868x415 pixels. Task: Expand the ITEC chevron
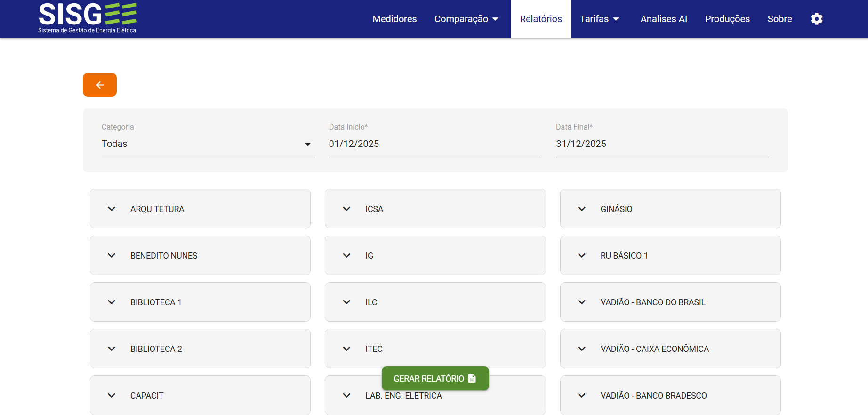tap(346, 349)
